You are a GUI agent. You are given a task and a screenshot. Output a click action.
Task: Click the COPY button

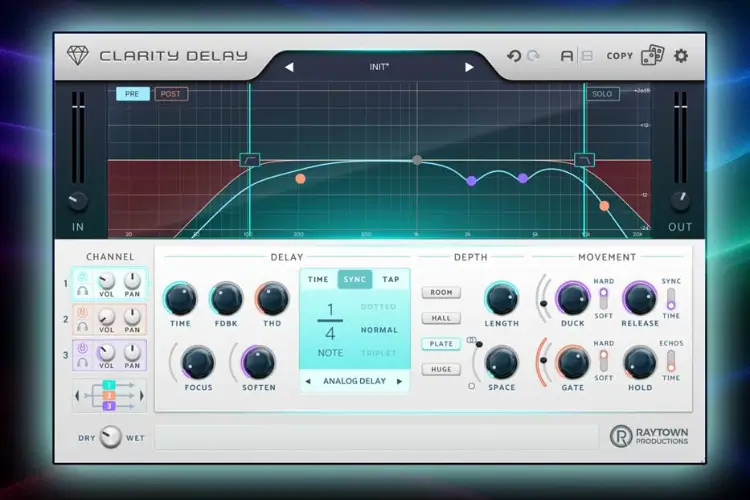click(620, 56)
